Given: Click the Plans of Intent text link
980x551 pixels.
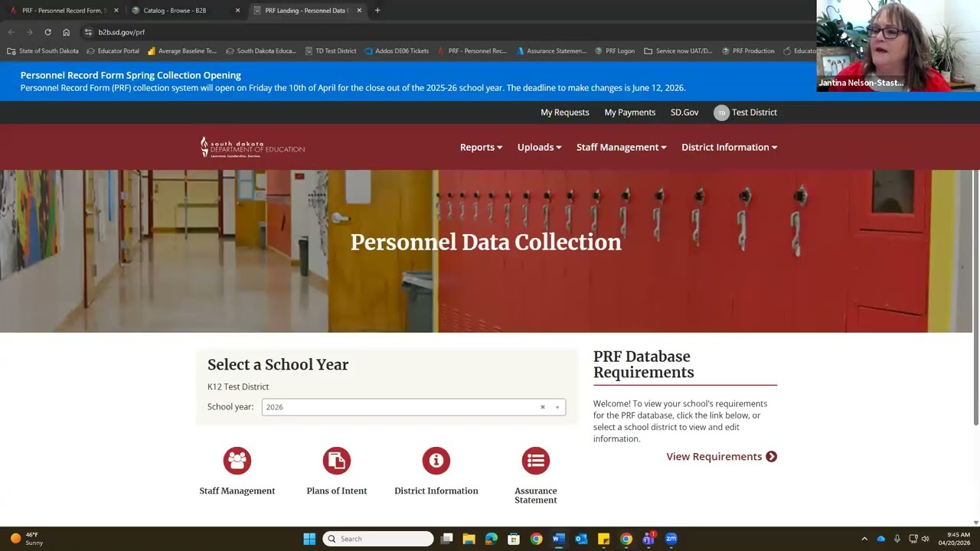Looking at the screenshot, I should click(337, 491).
